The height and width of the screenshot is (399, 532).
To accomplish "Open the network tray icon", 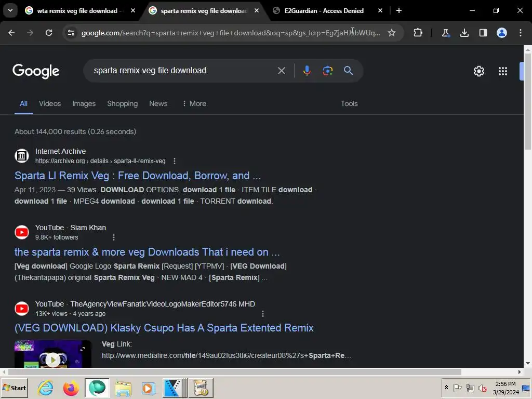I will point(470,388).
